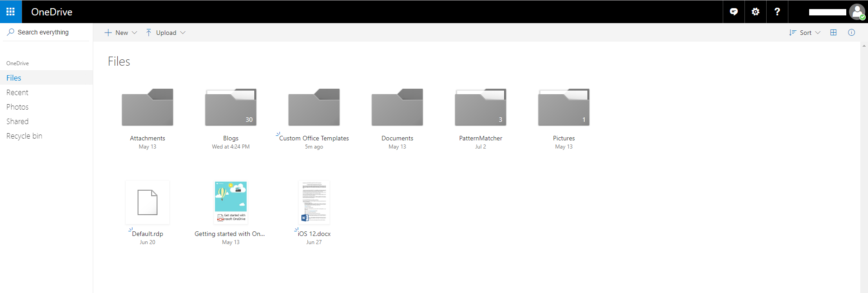Click the Jun 20 date under Default.rdp

pyautogui.click(x=148, y=242)
